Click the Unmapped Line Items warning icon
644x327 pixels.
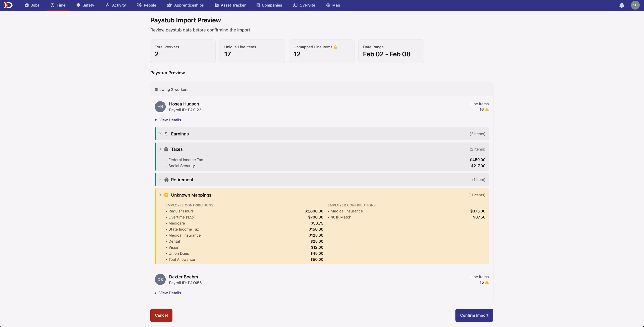[x=335, y=47]
